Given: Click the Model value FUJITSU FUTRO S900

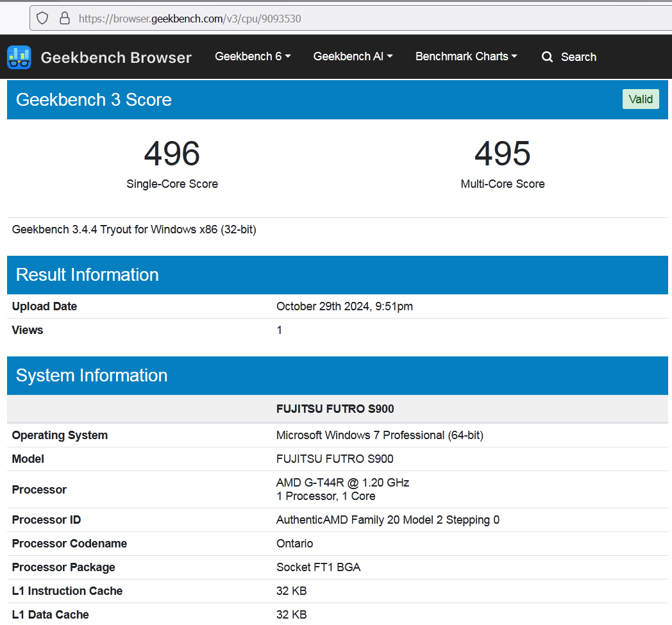Looking at the screenshot, I should tap(335, 459).
